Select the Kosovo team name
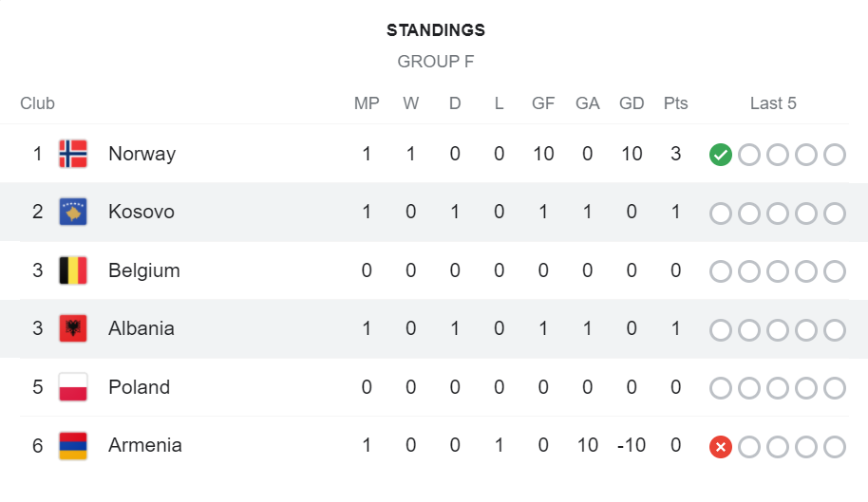Image resolution: width=868 pixels, height=502 pixels. point(142,212)
